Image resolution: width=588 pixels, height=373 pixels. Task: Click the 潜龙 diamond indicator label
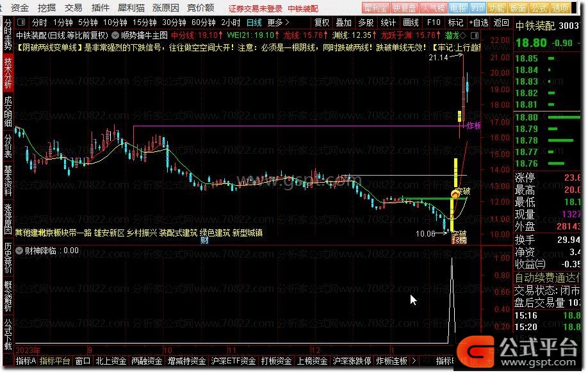click(455, 36)
